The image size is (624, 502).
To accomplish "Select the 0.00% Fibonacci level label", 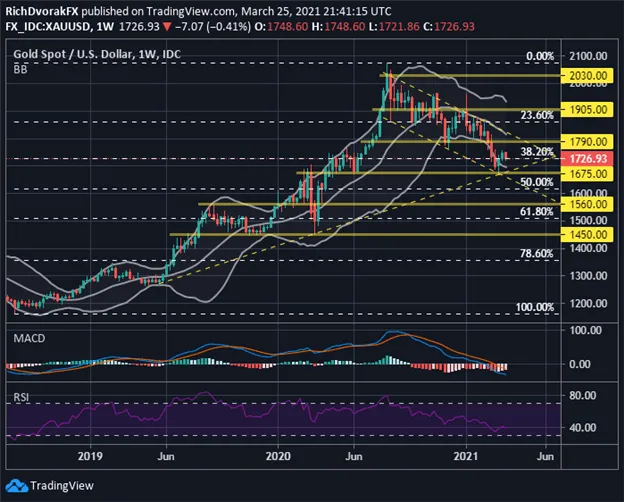I will click(540, 56).
